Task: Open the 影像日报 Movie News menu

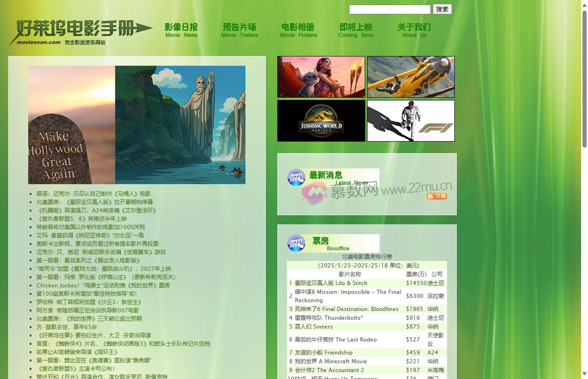Action: pos(181,31)
